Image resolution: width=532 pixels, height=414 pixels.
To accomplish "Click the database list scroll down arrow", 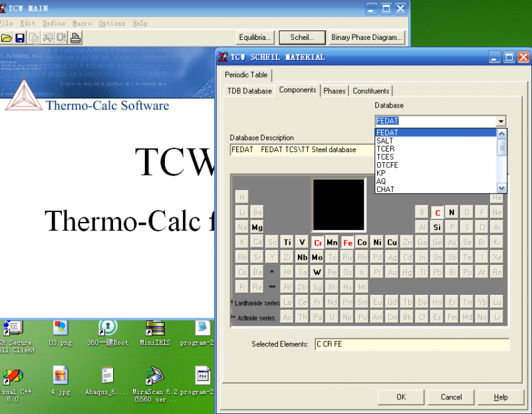I will [x=501, y=188].
